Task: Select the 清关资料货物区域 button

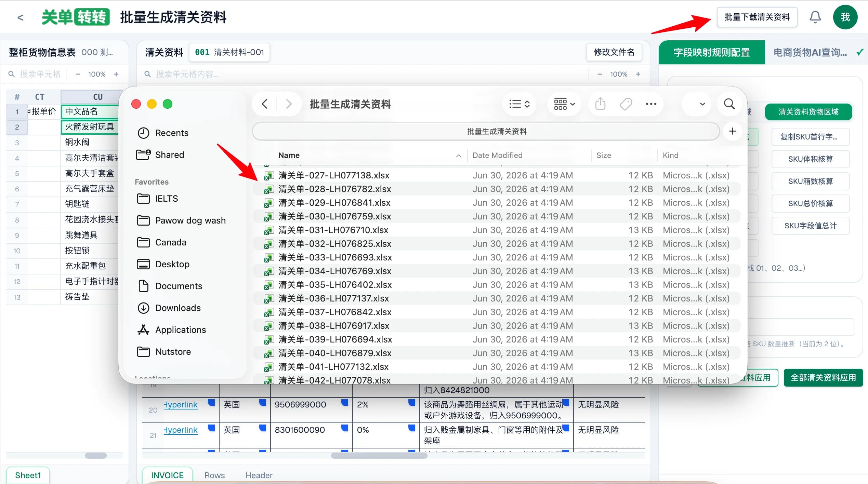Action: coord(808,112)
